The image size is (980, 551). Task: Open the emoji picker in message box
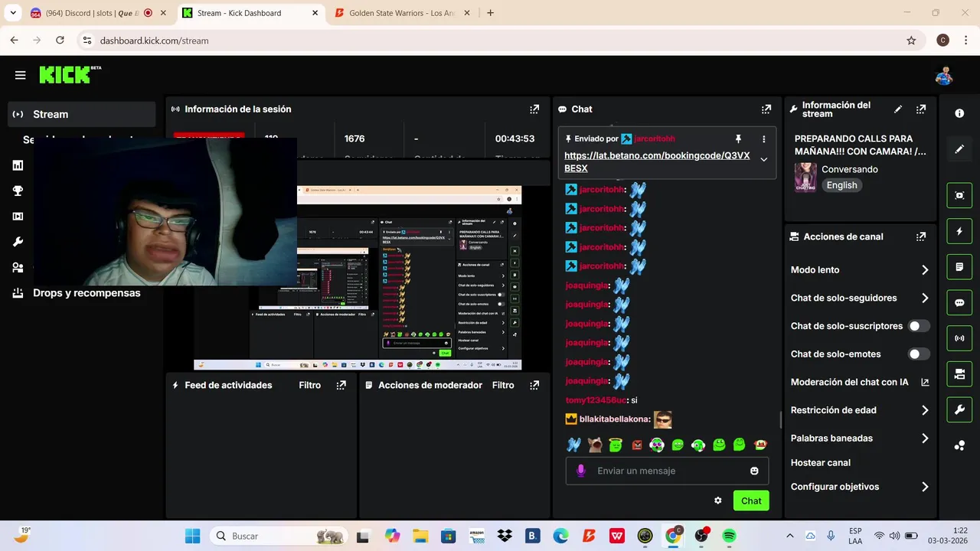[x=754, y=471]
